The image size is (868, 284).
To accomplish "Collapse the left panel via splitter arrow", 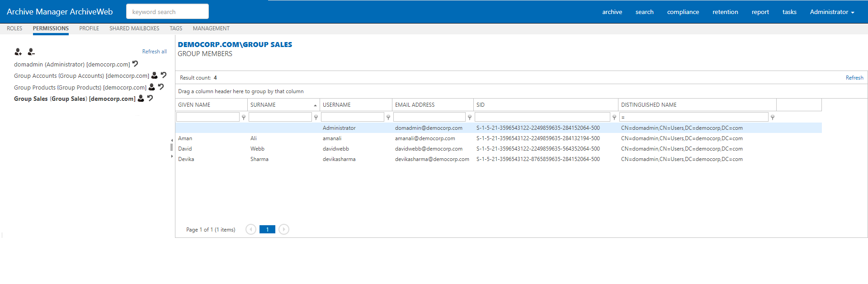I will point(172,141).
